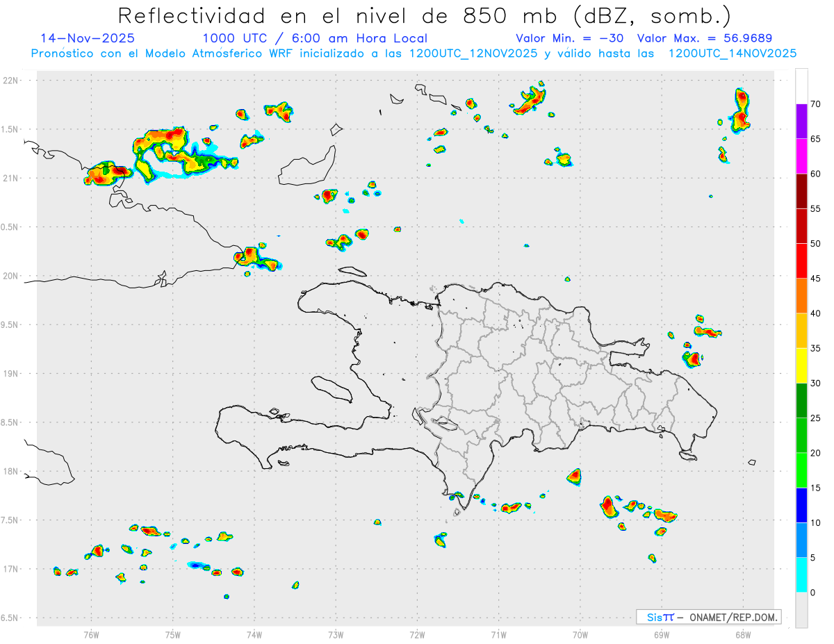Click the 20N latitude label
Screen dimensions: 834x644
(x=10, y=276)
